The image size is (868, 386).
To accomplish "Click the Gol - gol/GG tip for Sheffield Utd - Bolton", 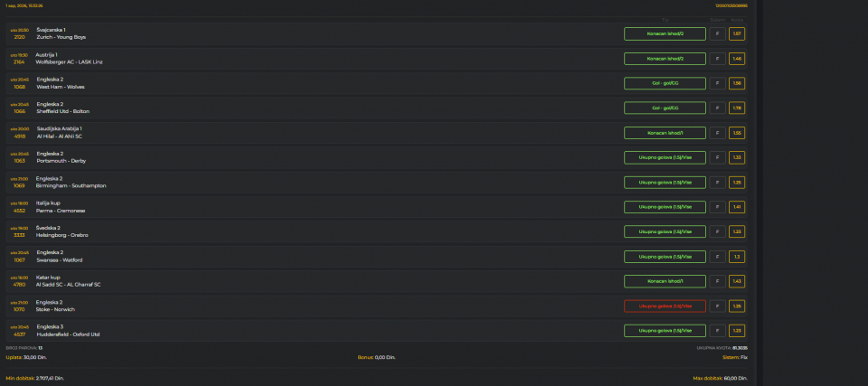I will coord(665,108).
